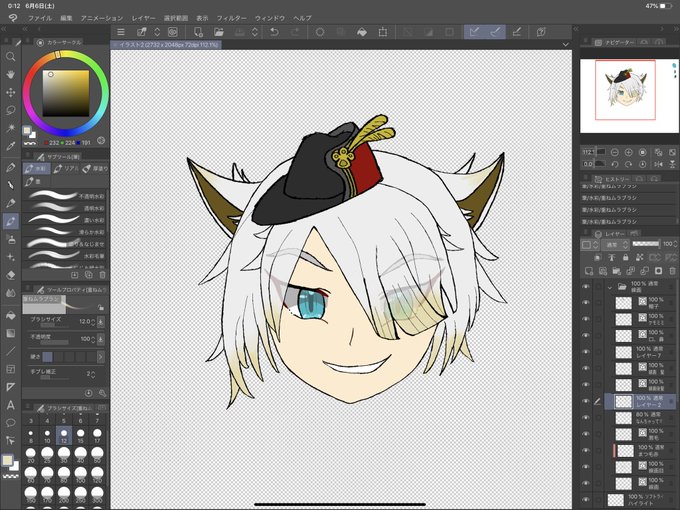Select the Pen tool in toolbar

pos(10,167)
